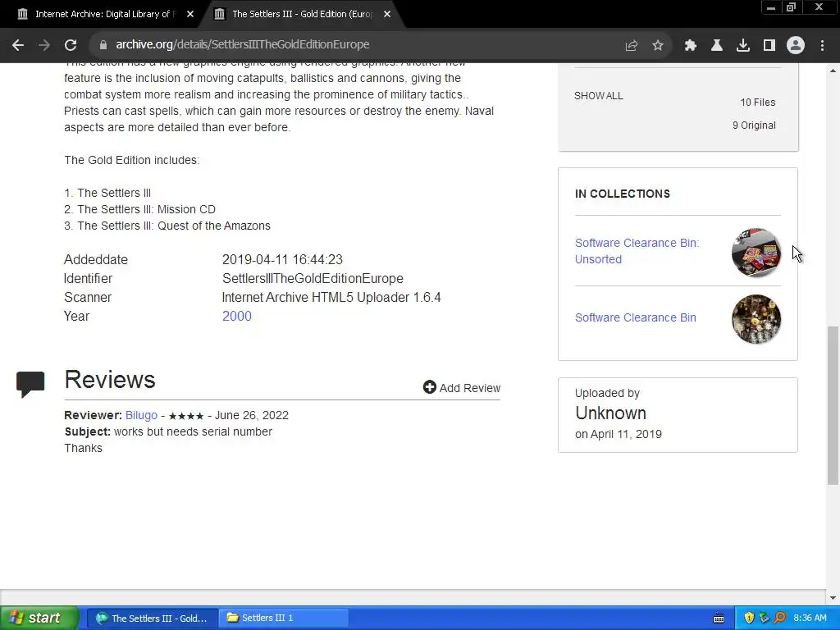Close the Settlers III Gold Edition tab
The image size is (840, 630).
pyautogui.click(x=387, y=14)
